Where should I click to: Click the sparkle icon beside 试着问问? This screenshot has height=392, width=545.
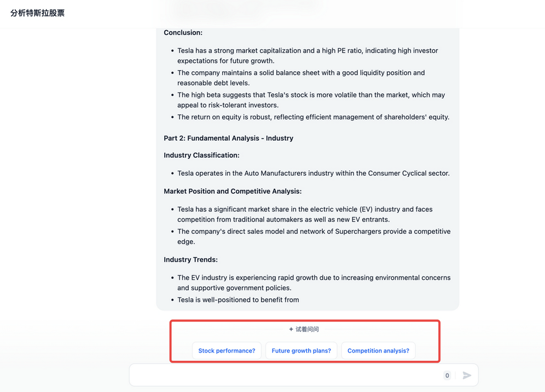(291, 329)
